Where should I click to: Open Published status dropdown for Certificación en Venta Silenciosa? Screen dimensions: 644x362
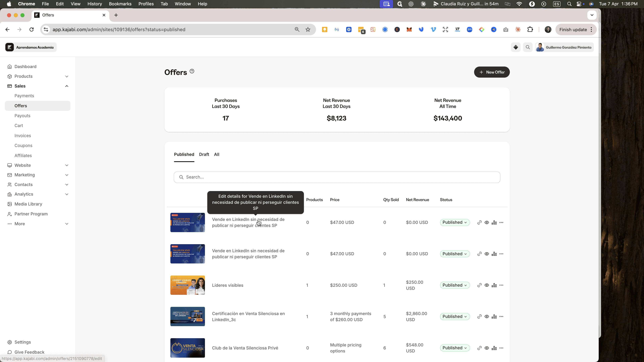[455, 317]
